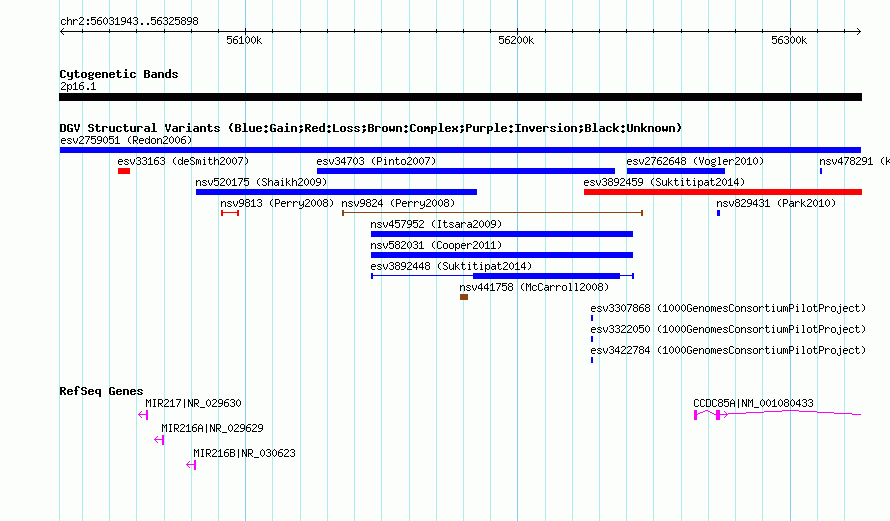Click the 56300k ruler label
The width and height of the screenshot is (890, 521).
click(789, 40)
